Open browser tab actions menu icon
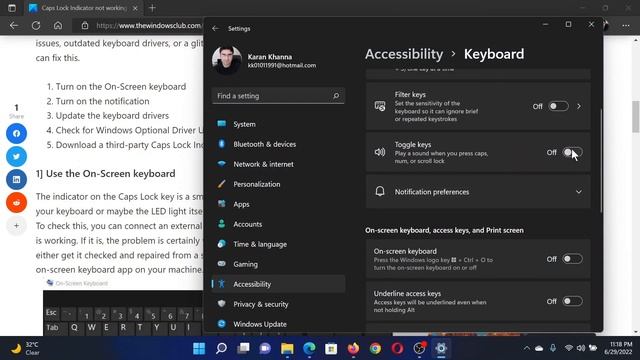Image resolution: width=640 pixels, height=360 pixels. [x=12, y=8]
